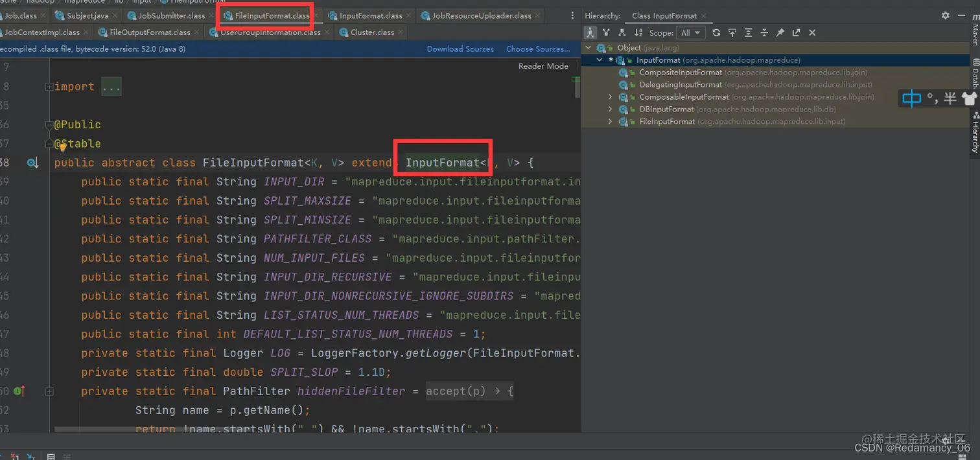
Task: Show the editor tabs overflow menu
Action: point(572,16)
